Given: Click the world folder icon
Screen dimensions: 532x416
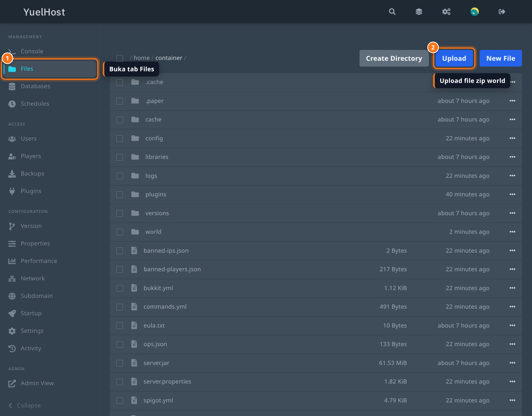Looking at the screenshot, I should [x=135, y=232].
